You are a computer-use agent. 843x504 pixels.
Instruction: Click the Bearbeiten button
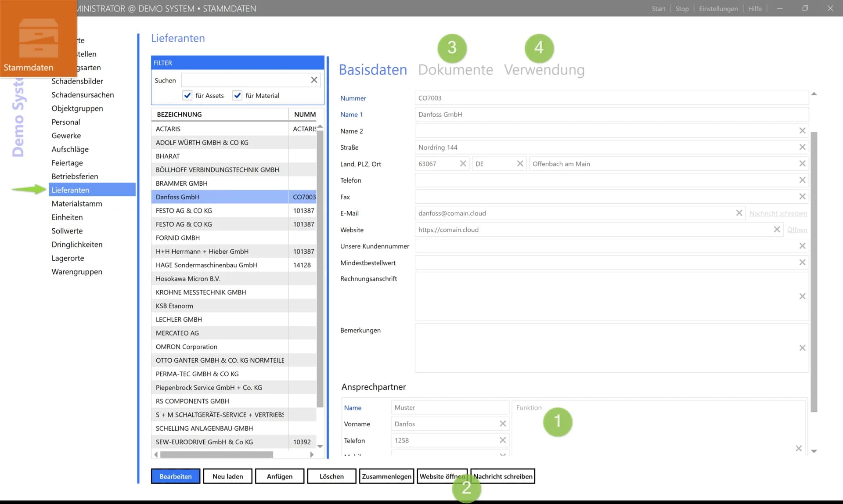[176, 476]
